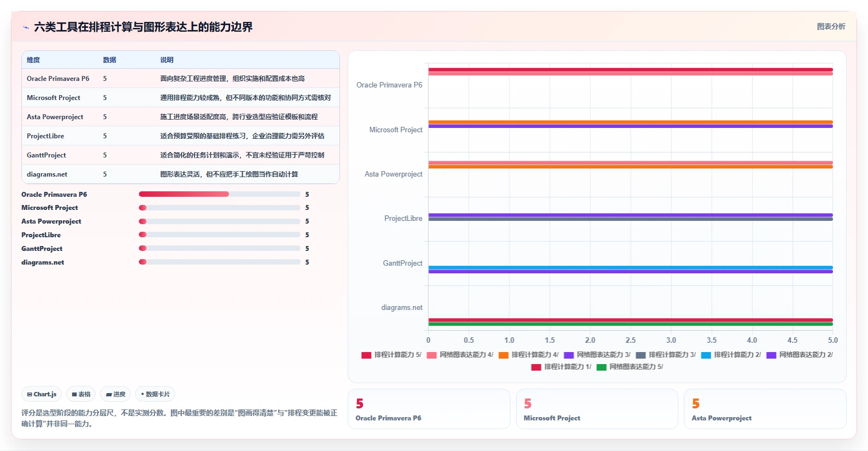Toggle legend item 网络图表达能力 5/
The image size is (868, 451).
[x=630, y=367]
